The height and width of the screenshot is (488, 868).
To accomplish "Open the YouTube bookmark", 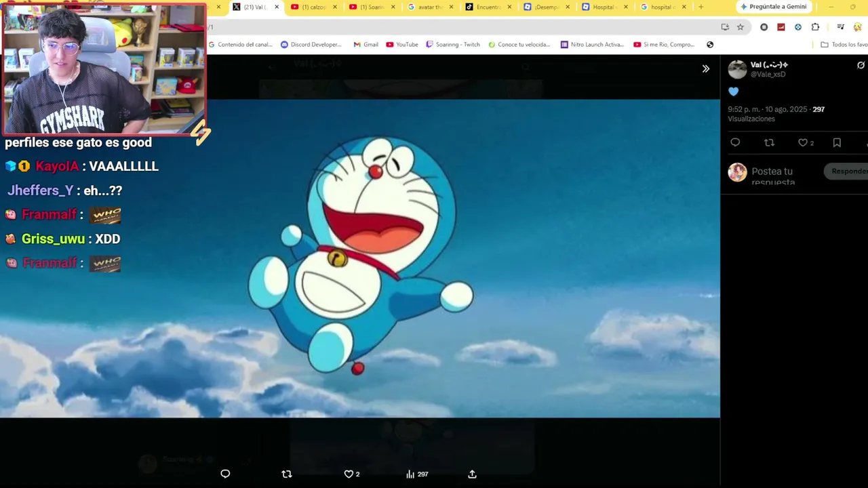I will tap(402, 45).
